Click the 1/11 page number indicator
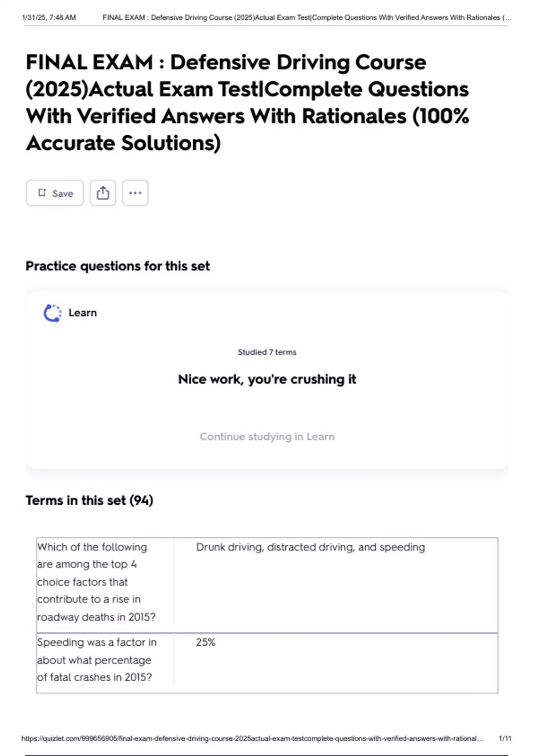534x756 pixels. point(505,738)
